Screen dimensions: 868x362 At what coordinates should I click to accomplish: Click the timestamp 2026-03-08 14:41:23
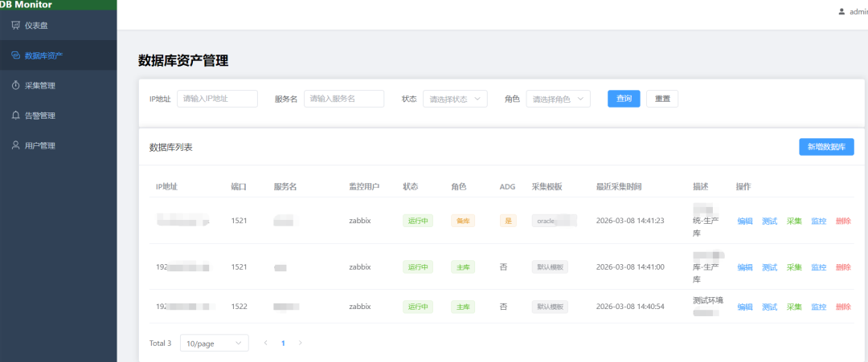[630, 221]
